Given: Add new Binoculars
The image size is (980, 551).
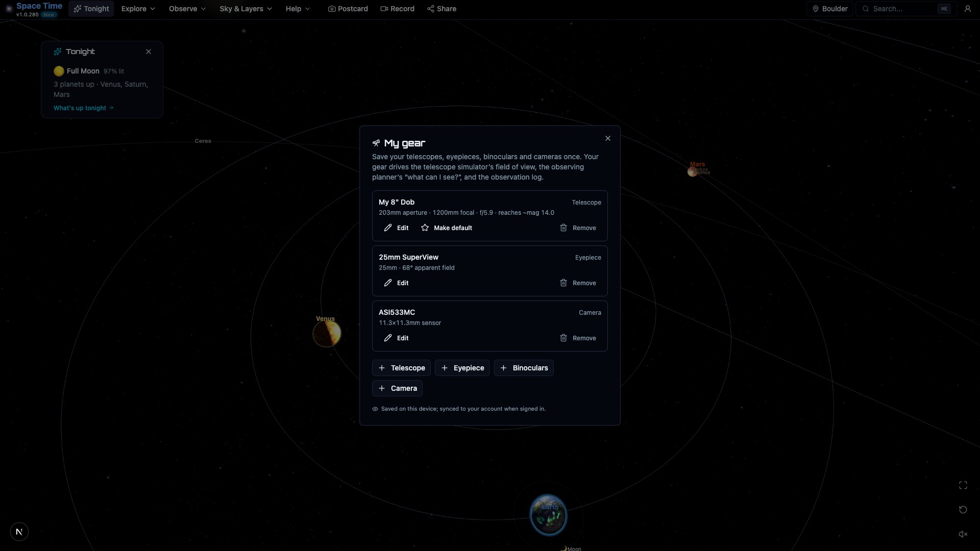Looking at the screenshot, I should coord(524,368).
